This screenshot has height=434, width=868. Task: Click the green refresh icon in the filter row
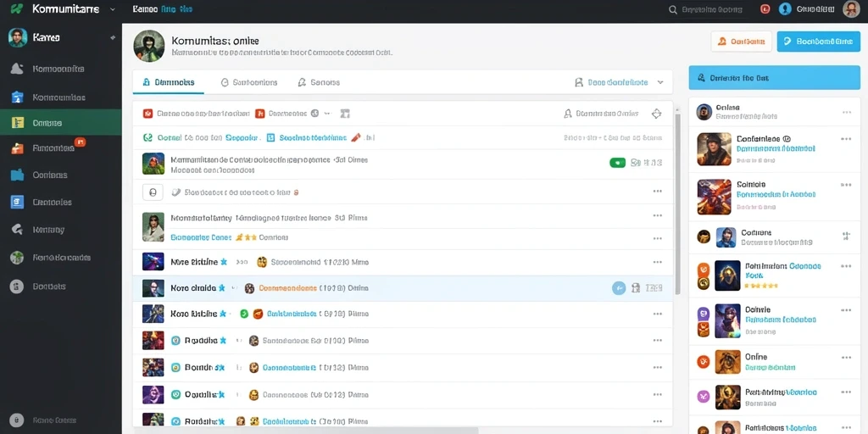pyautogui.click(x=147, y=137)
